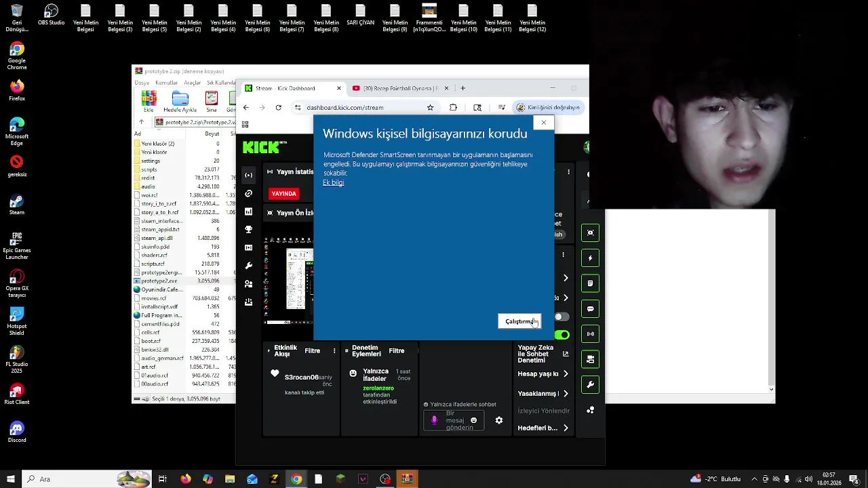Click Hedefe Ayıkla in WinRAR toolbar
868x488 pixels.
(180, 102)
